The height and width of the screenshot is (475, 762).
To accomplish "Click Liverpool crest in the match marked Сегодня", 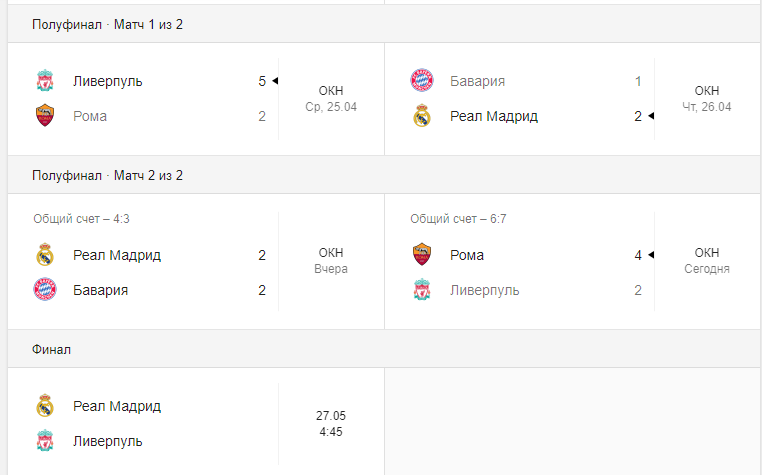I will coord(421,290).
